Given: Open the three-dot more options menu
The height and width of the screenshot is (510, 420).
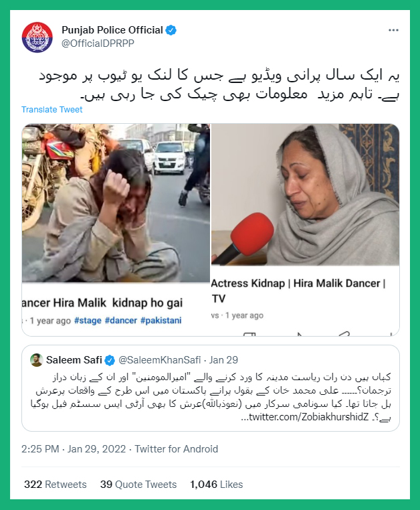Looking at the screenshot, I should 393,30.
